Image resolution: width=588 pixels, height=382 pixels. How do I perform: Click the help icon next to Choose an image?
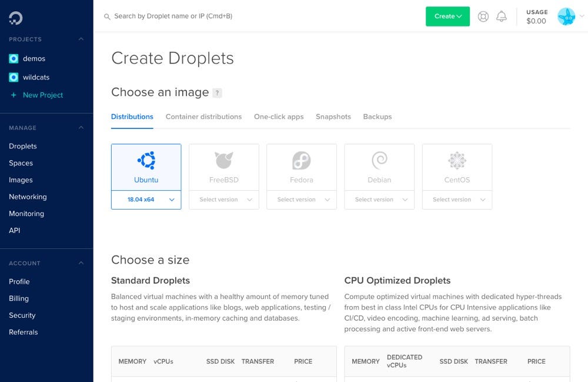pyautogui.click(x=218, y=92)
